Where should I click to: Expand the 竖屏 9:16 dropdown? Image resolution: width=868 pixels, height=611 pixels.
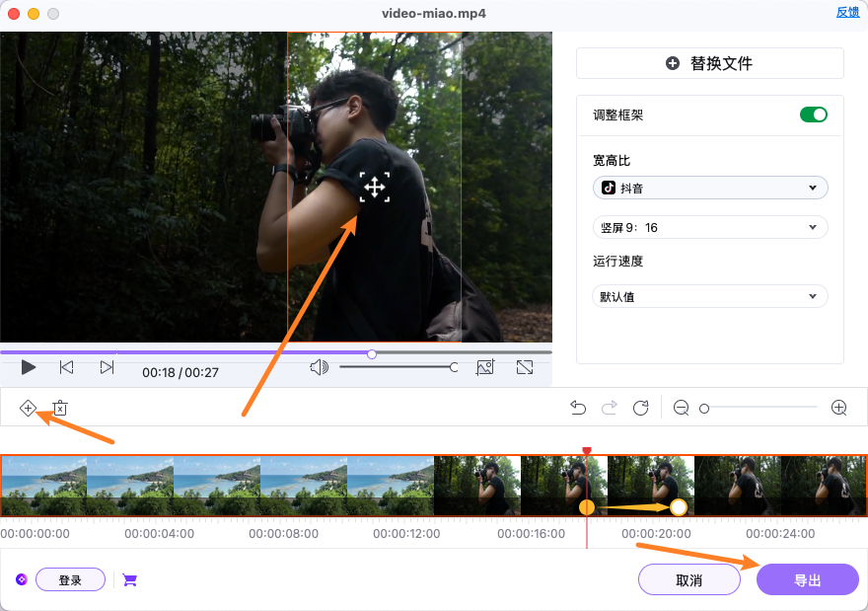[709, 226]
